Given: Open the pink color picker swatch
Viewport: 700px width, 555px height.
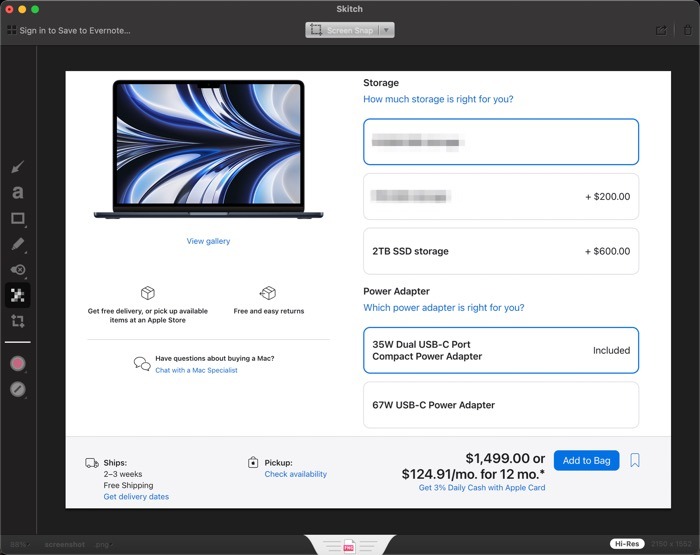Looking at the screenshot, I should [17, 363].
